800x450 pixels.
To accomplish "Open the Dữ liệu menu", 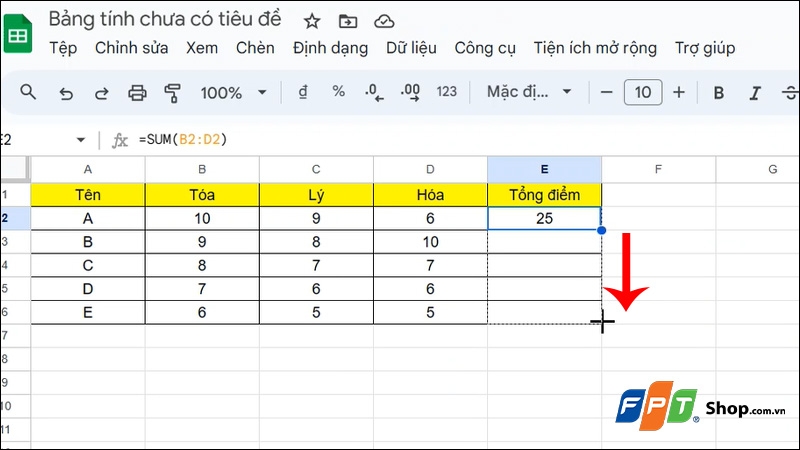I will click(411, 48).
